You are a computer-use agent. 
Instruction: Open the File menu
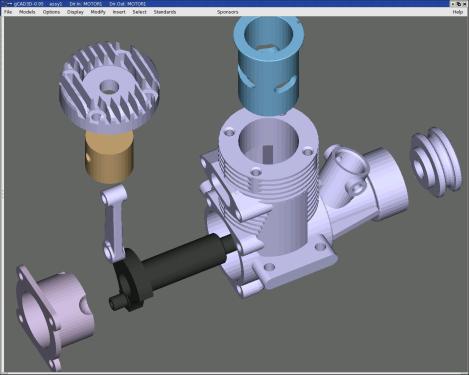click(8, 12)
